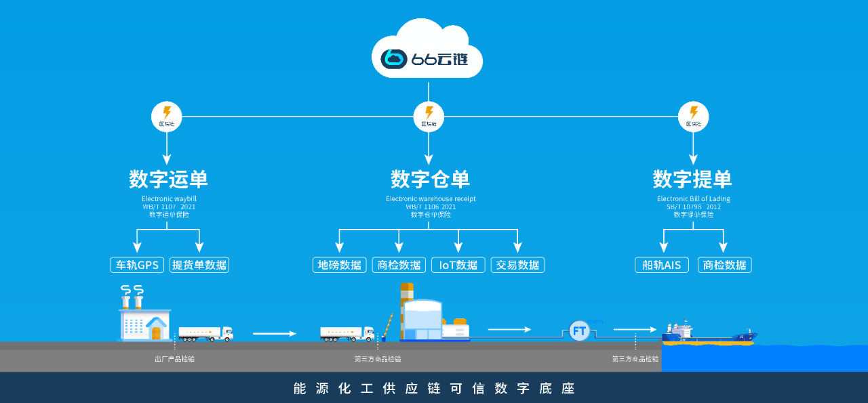Image resolution: width=868 pixels, height=403 pixels.
Task: Click the lightning blockchain icon above 数字提单
Action: click(x=693, y=116)
